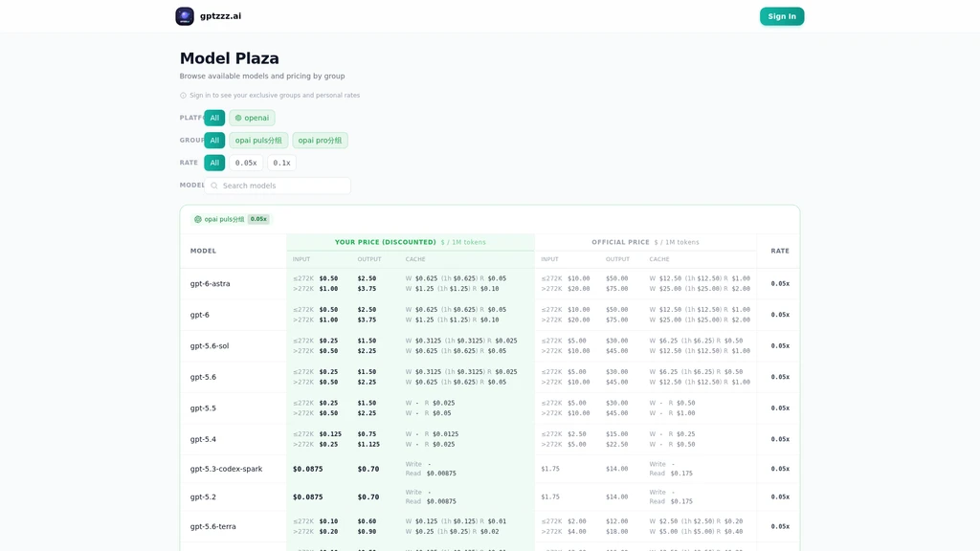980x551 pixels.
Task: Click the 0.05x badge in the group header
Action: (x=258, y=219)
